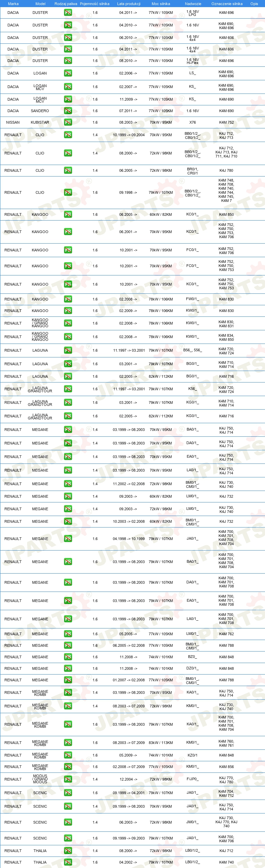Click fuel icon for Megane Kombi 83kW row
Screen dimensions: 265x868
68,743
